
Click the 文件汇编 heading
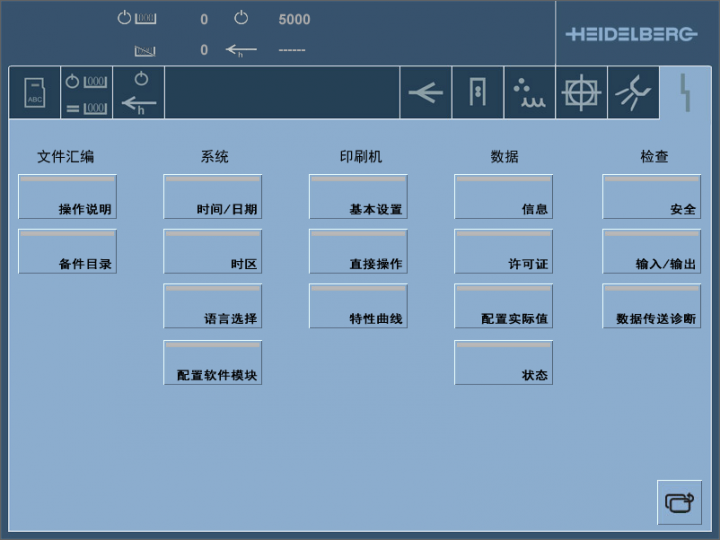(66, 157)
